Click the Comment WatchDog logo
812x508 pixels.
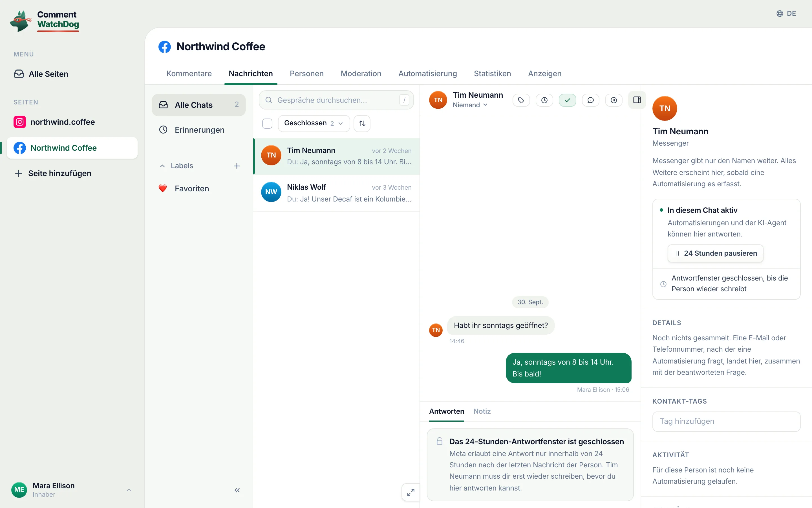tap(44, 21)
